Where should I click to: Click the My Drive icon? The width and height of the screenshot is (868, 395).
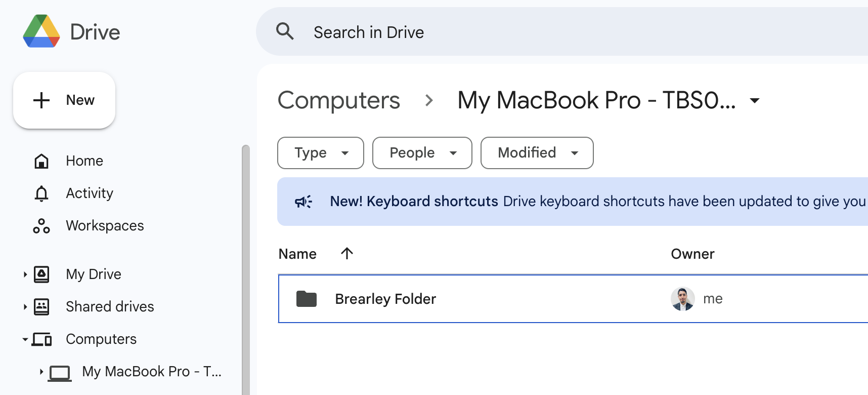pyautogui.click(x=41, y=274)
